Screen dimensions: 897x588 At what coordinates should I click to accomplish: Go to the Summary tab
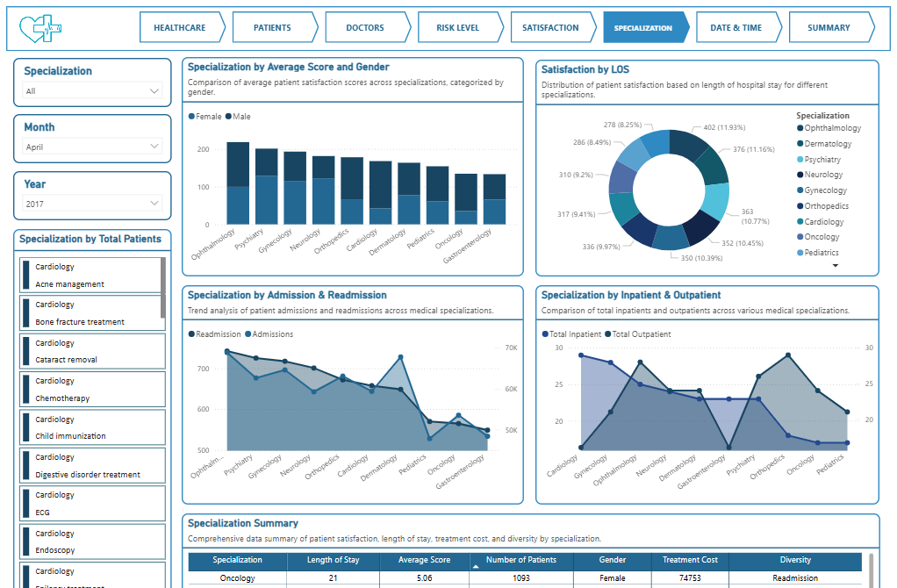click(829, 28)
